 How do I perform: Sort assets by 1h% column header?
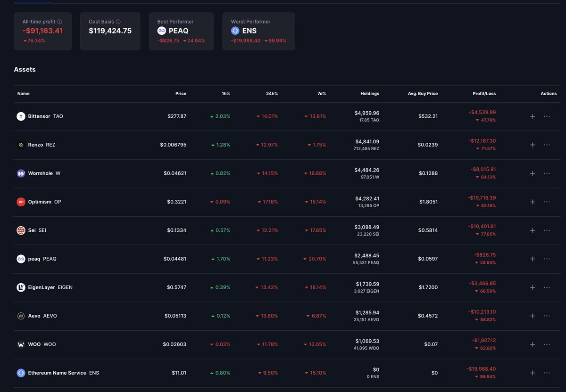(226, 94)
